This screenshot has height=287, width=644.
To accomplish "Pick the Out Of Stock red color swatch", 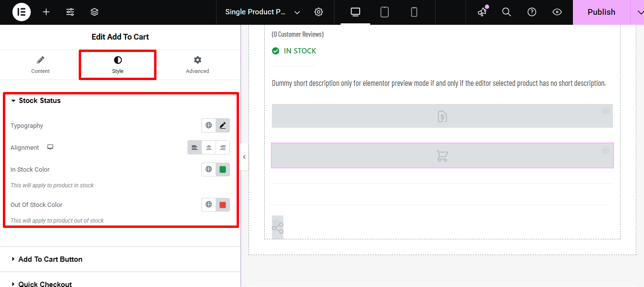I will coord(222,205).
